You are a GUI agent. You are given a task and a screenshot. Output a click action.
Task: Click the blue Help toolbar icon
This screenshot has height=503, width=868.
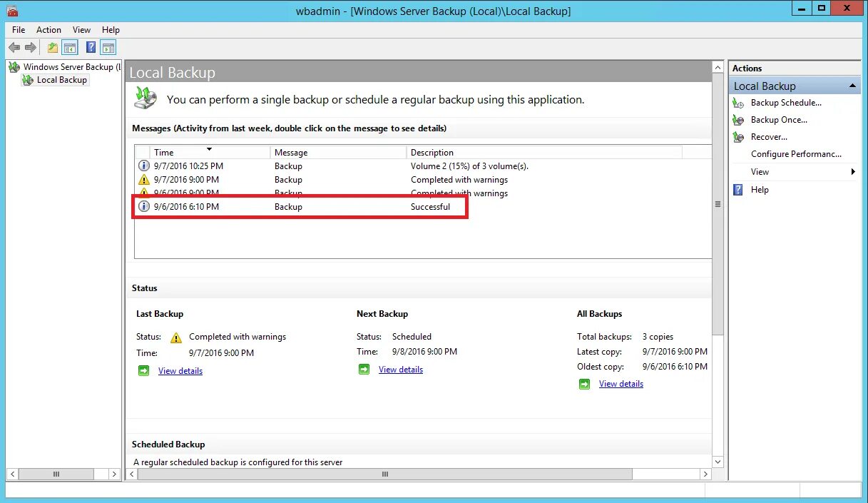coord(91,48)
